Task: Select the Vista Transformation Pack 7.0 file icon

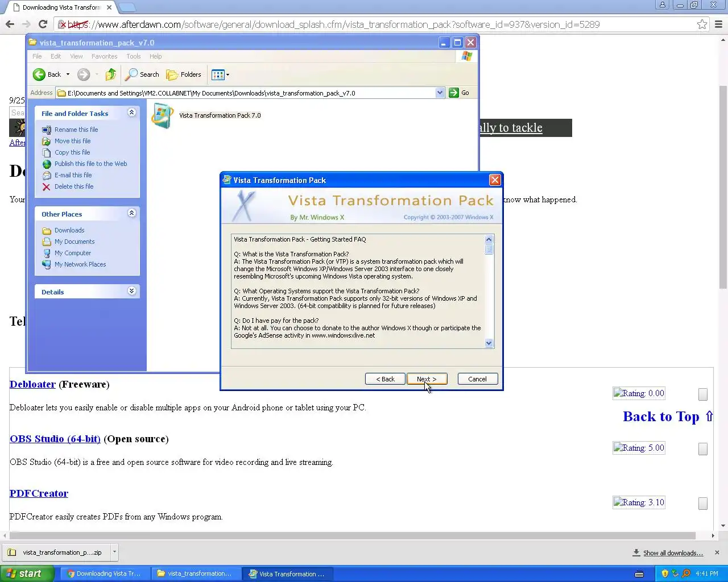Action: [x=163, y=116]
